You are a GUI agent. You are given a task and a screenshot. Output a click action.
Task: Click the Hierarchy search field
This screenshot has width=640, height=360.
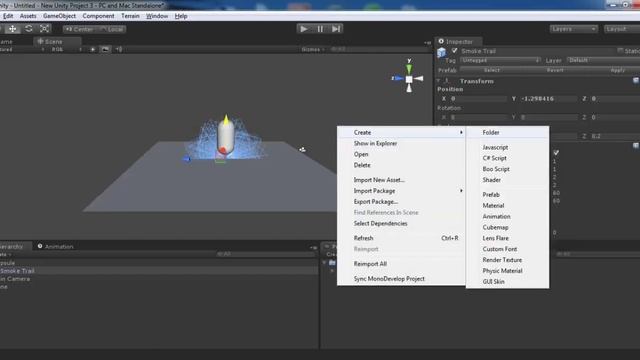point(265,254)
